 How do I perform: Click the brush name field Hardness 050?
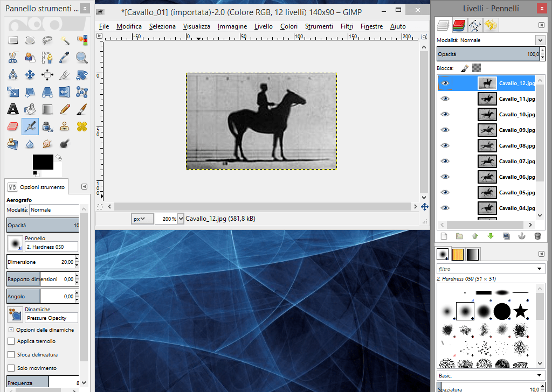click(51, 247)
